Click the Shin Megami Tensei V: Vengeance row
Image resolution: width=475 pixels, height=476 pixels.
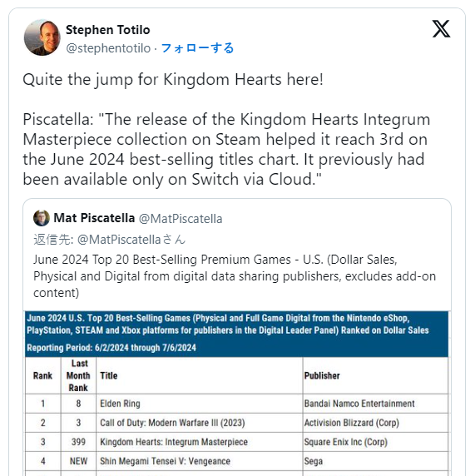(x=236, y=461)
